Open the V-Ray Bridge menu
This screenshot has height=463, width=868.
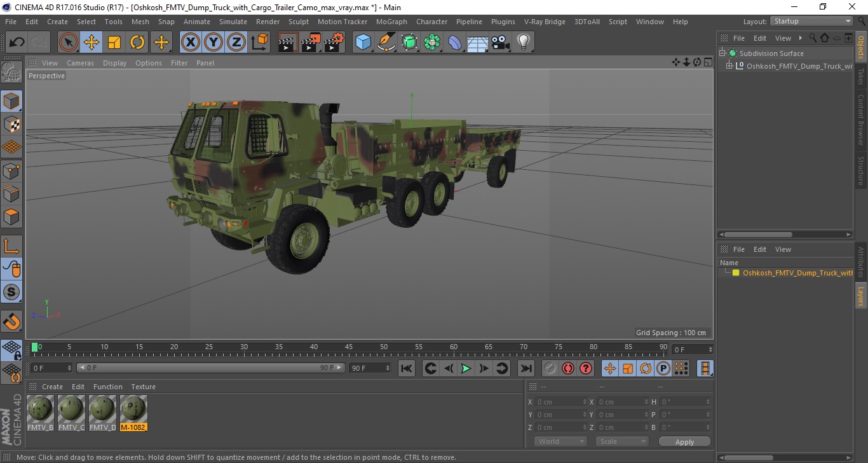[x=545, y=22]
